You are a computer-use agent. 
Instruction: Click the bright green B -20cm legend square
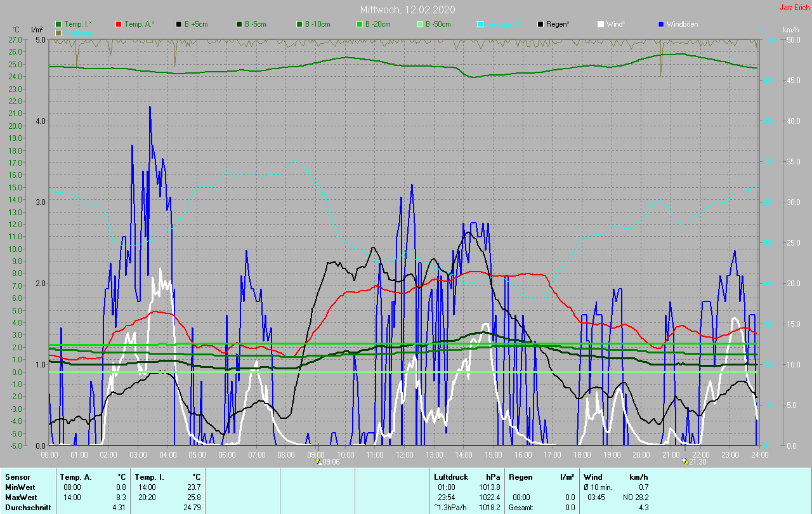click(360, 24)
